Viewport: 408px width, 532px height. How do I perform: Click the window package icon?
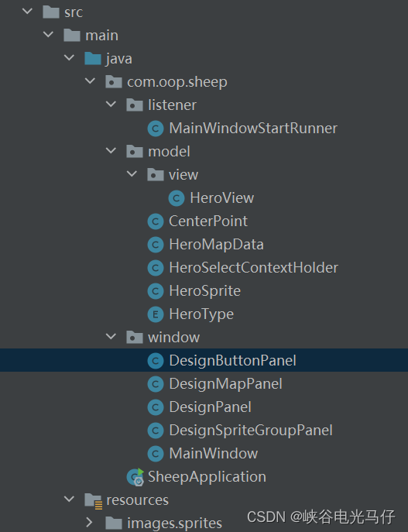point(135,338)
